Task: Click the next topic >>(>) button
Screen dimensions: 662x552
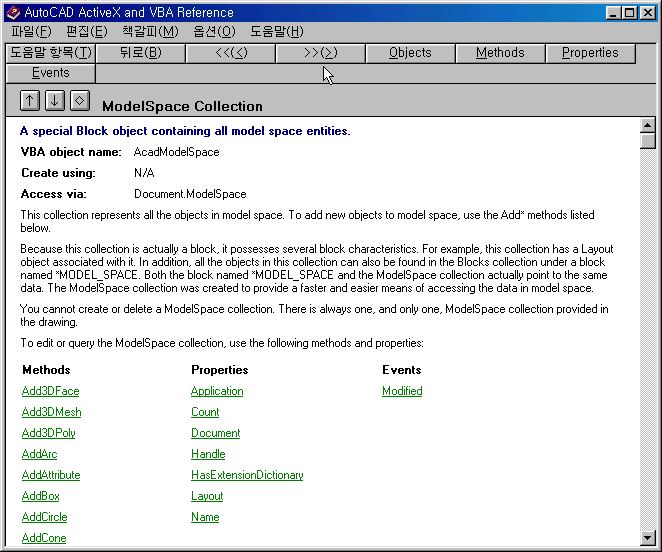Action: tap(320, 53)
